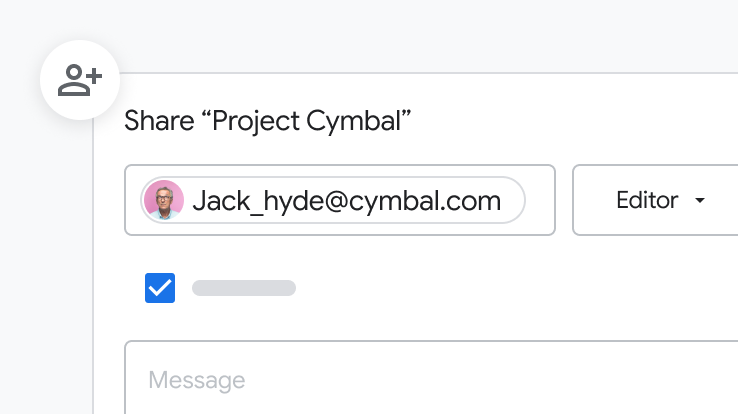Click the Jack_hyde@cymbal.com email text
The height and width of the screenshot is (414, 738).
[x=346, y=201]
